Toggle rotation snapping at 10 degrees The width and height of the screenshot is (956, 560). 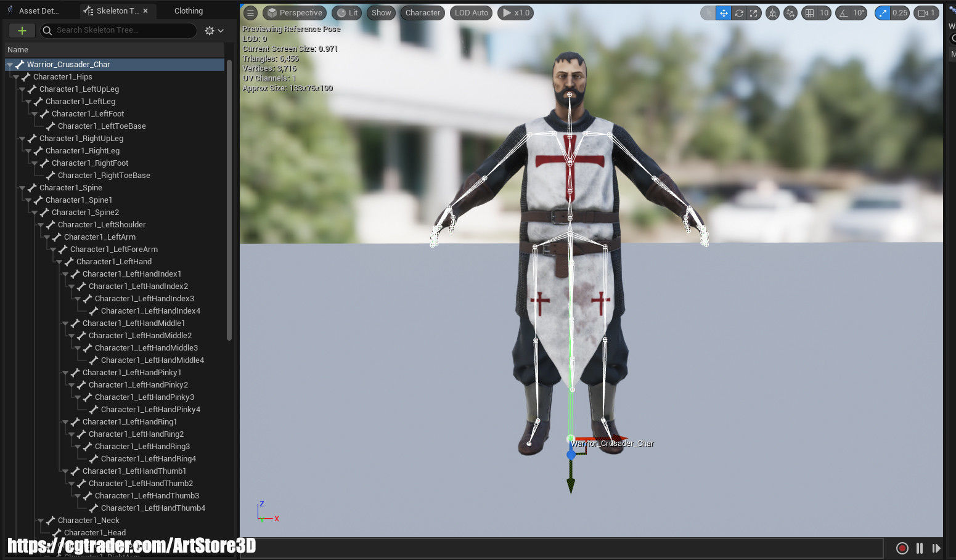click(x=843, y=12)
